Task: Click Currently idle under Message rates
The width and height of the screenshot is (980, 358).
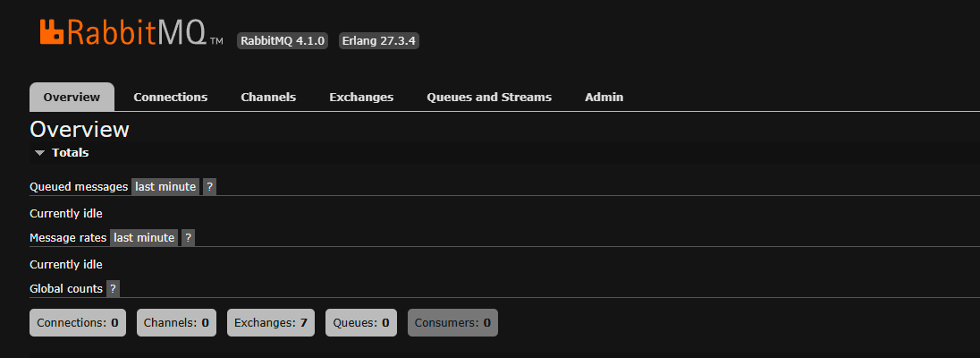Action: (66, 265)
